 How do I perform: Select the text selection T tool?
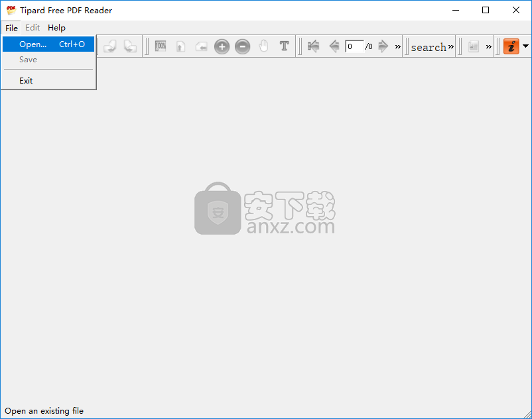point(285,46)
